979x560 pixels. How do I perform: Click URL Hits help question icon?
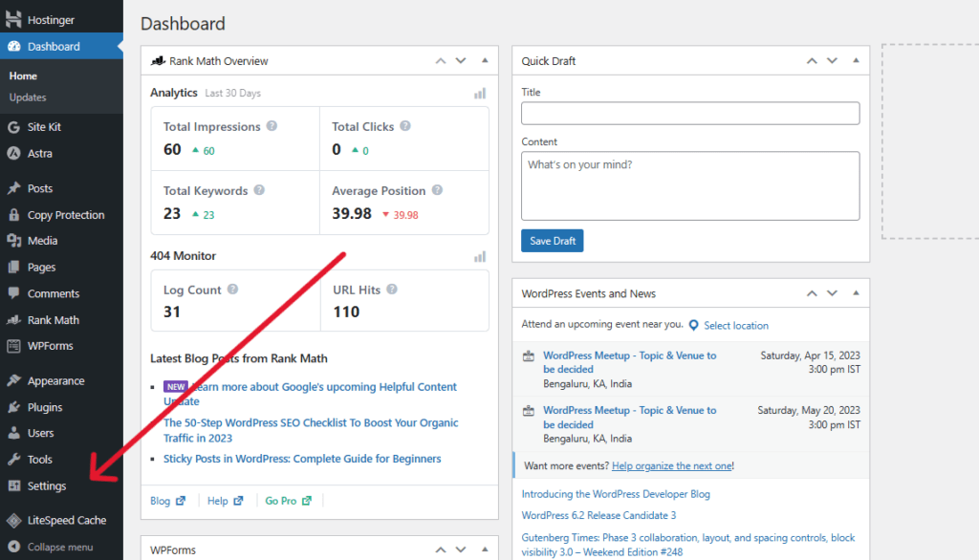coord(391,289)
